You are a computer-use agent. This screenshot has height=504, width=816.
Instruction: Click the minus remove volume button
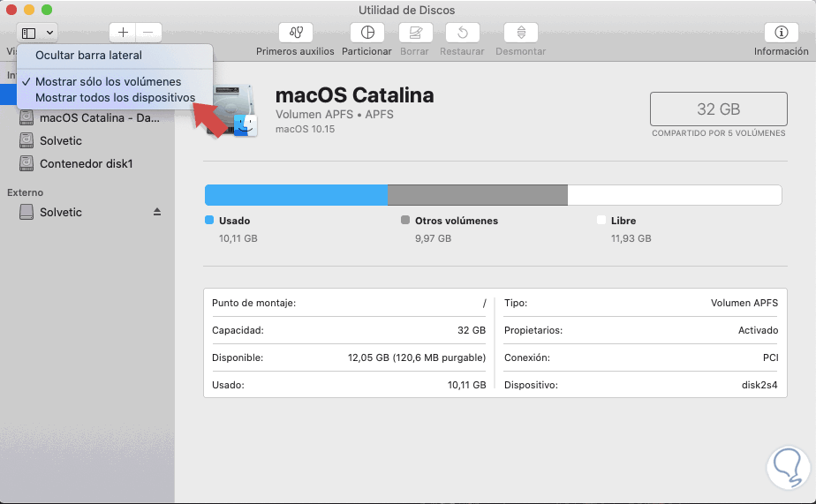[148, 33]
